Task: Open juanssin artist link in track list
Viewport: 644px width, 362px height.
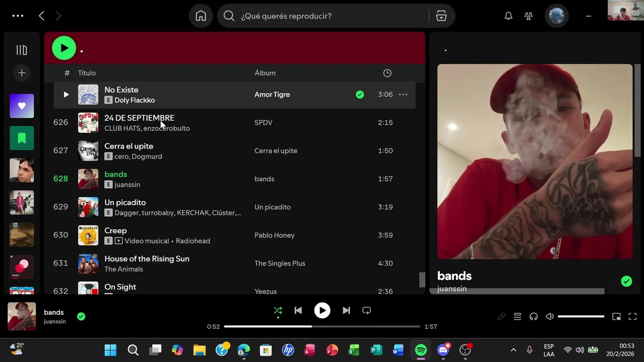Action: click(127, 185)
